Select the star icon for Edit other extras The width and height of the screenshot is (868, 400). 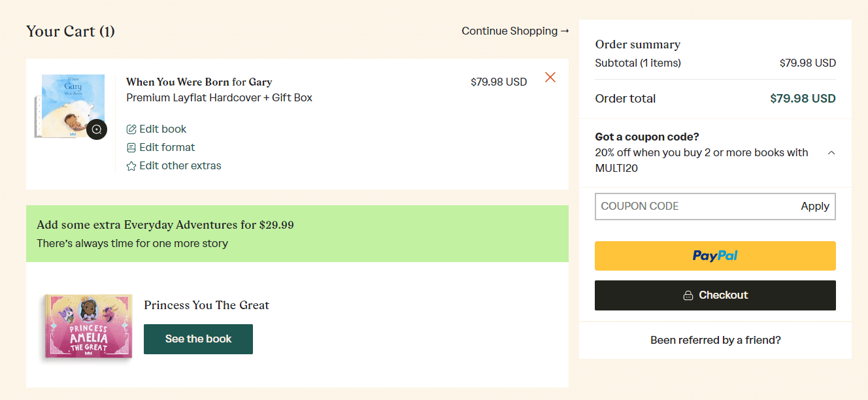click(131, 165)
